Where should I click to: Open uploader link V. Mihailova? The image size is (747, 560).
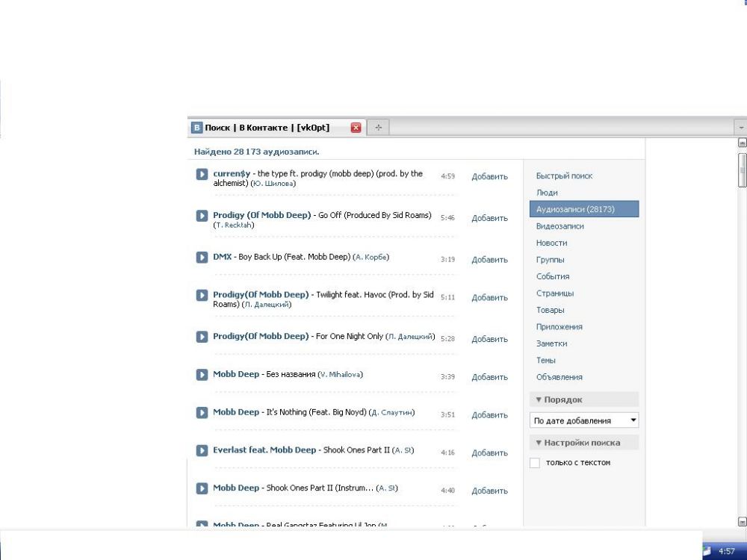coord(340,375)
